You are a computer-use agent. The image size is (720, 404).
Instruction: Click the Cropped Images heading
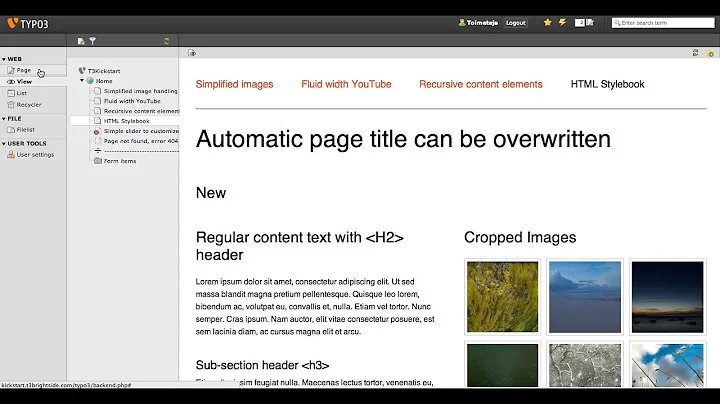tap(520, 237)
